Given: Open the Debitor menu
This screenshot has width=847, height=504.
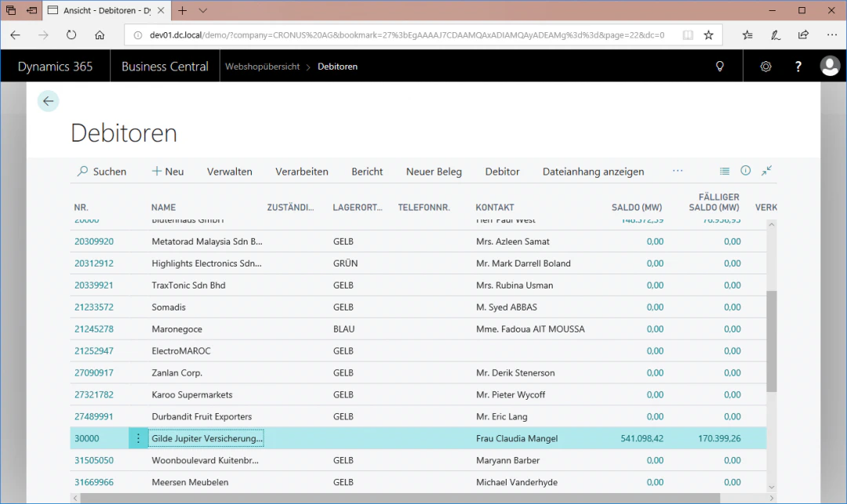Looking at the screenshot, I should coord(502,172).
